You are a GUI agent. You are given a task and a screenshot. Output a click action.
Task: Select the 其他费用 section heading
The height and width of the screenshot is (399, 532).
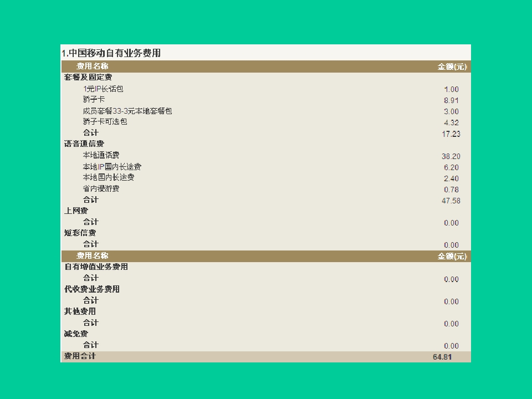[80, 311]
